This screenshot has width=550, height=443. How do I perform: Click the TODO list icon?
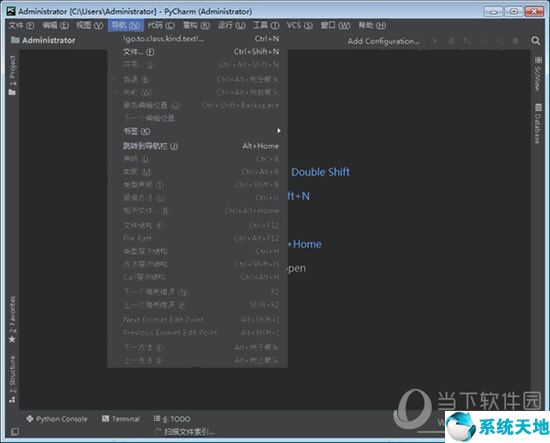[157, 418]
